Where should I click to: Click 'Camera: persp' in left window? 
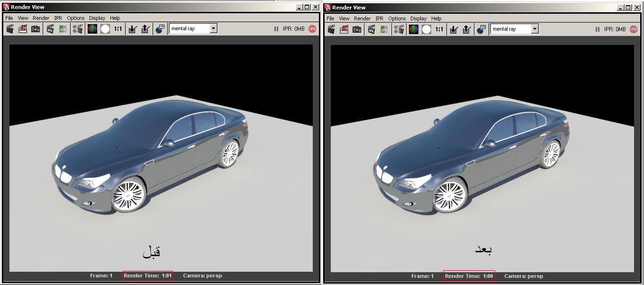pyautogui.click(x=202, y=276)
